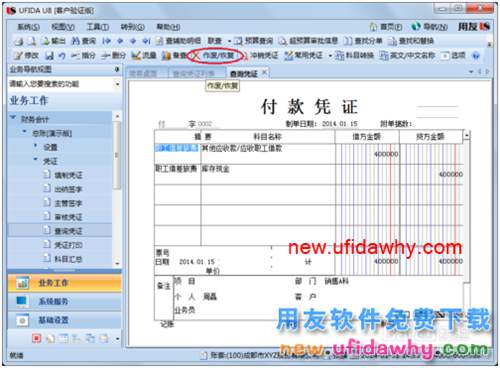Close the 查询凭证 tab
The height and width of the screenshot is (368, 500).
[x=264, y=72]
